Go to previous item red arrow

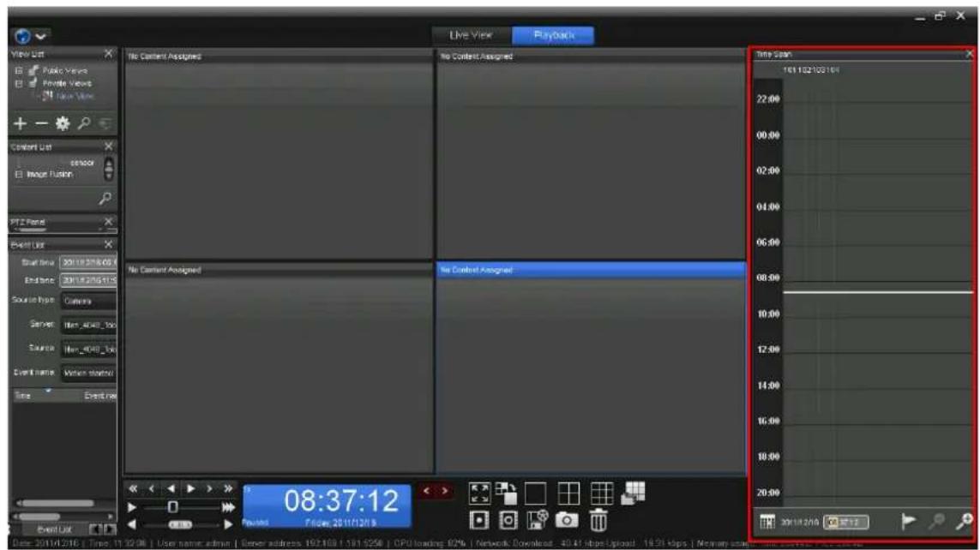point(427,492)
